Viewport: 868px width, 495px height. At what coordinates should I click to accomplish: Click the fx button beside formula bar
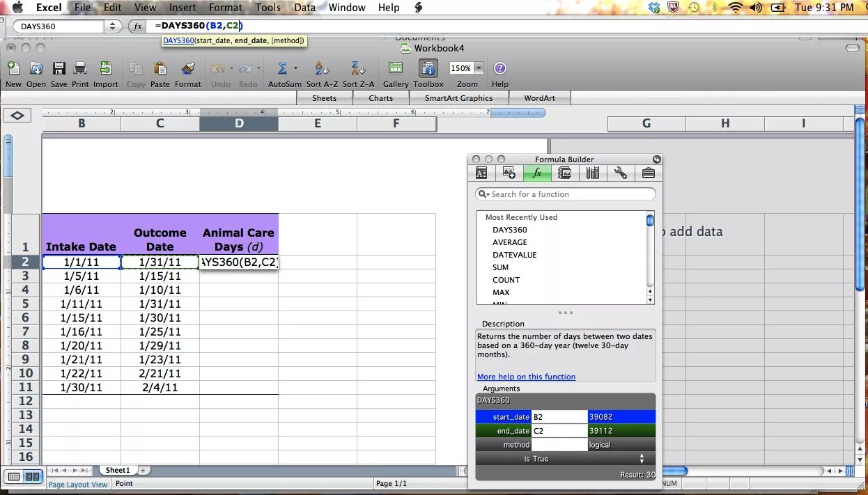tap(137, 26)
